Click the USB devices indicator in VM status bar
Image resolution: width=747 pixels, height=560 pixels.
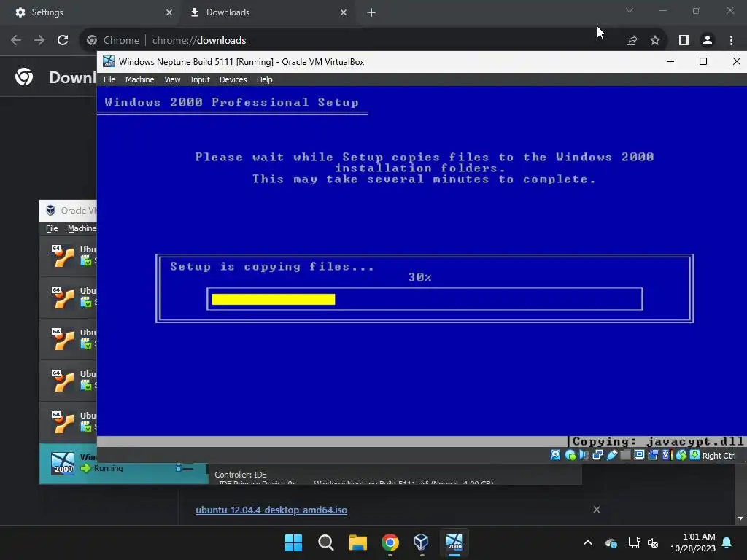coord(612,455)
